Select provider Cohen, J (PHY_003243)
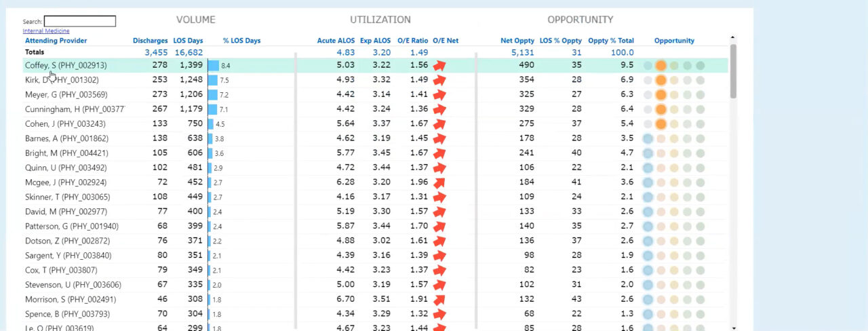 (x=65, y=124)
